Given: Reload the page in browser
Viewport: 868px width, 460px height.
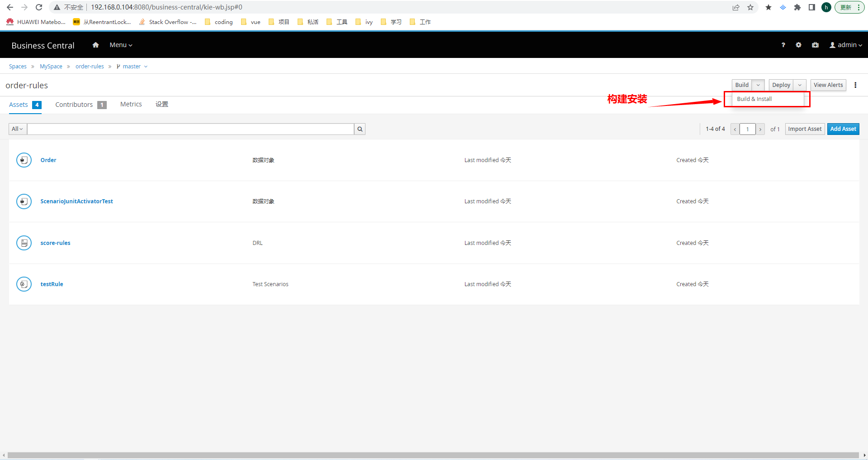Looking at the screenshot, I should (39, 7).
